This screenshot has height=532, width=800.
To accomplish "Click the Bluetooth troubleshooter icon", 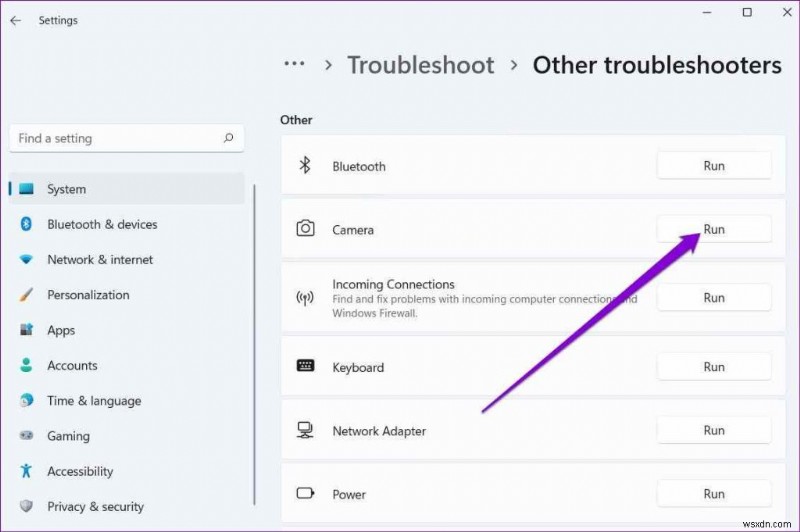I will click(305, 165).
